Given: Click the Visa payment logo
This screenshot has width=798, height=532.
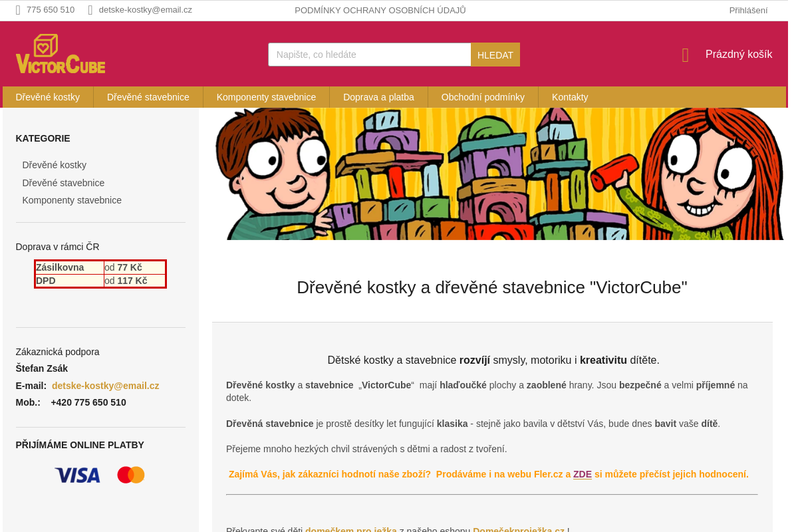Looking at the screenshot, I should point(77,475).
